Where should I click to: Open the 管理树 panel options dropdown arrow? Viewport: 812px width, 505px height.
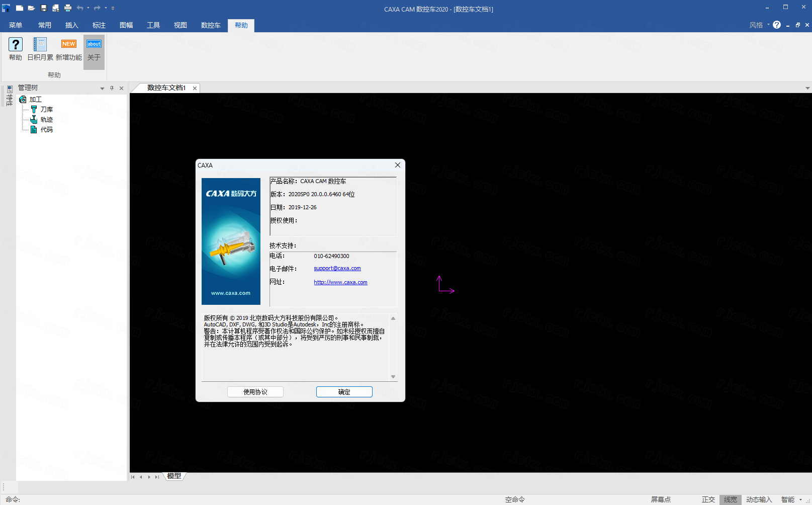tap(102, 89)
